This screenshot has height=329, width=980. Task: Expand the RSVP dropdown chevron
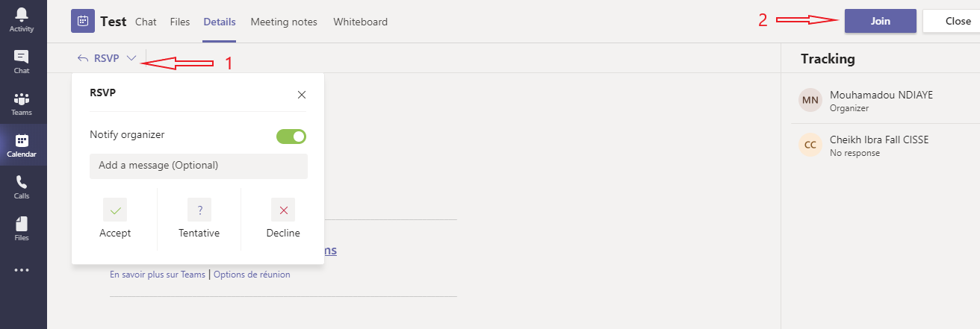[131, 58]
